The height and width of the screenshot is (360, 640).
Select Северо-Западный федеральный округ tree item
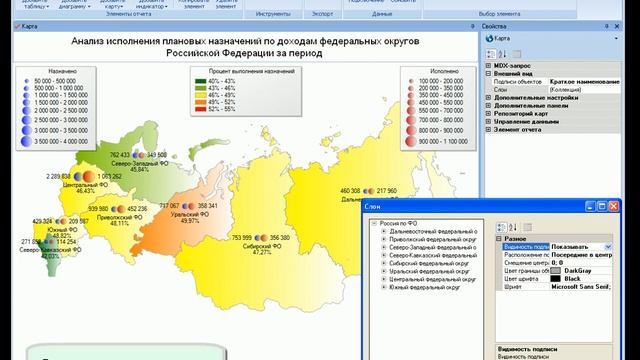coord(433,247)
